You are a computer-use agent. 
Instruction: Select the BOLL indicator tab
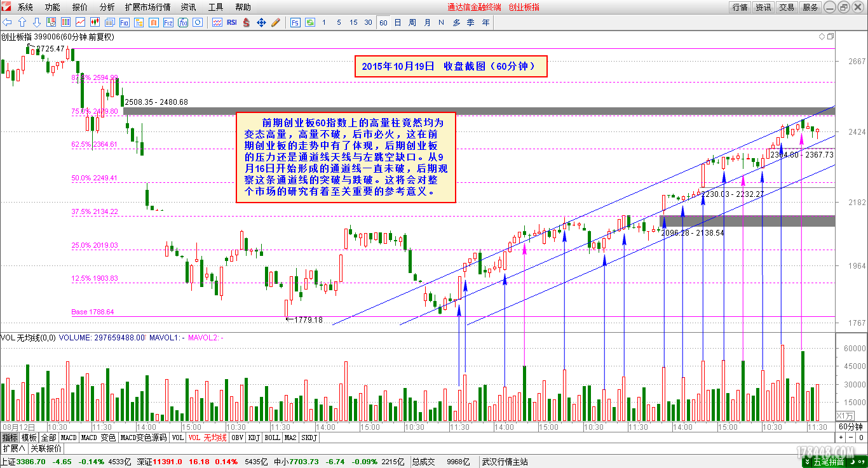click(x=273, y=438)
